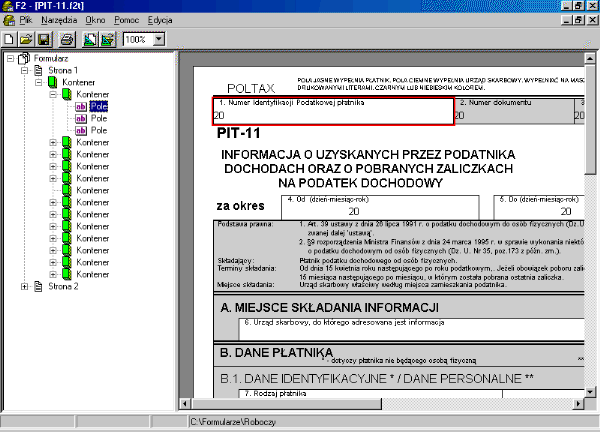The width and height of the screenshot is (600, 432).
Task: Collapse the Kontener directly under Strona 1
Action: pos(39,82)
